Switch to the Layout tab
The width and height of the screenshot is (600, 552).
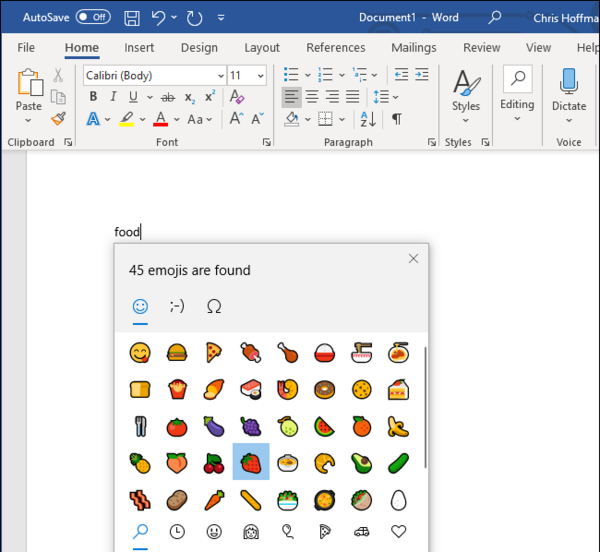click(262, 47)
